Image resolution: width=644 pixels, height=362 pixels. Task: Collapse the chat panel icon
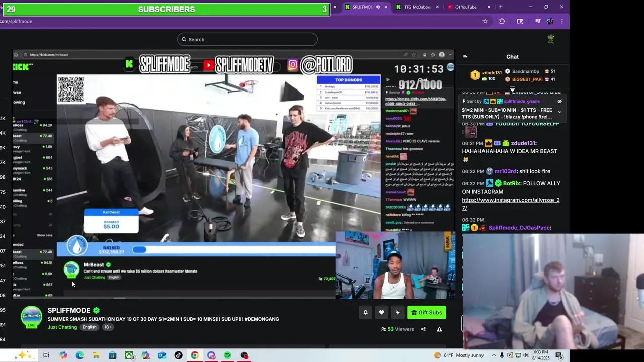(465, 57)
